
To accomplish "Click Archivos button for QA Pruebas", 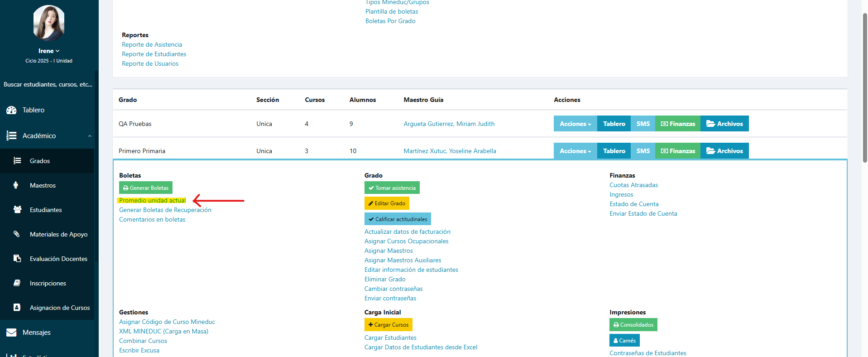I will pos(724,124).
